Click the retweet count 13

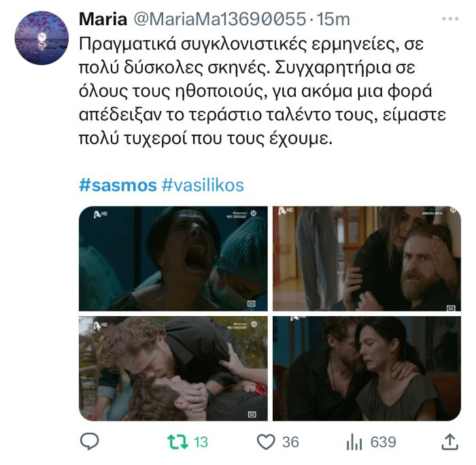[x=201, y=443]
